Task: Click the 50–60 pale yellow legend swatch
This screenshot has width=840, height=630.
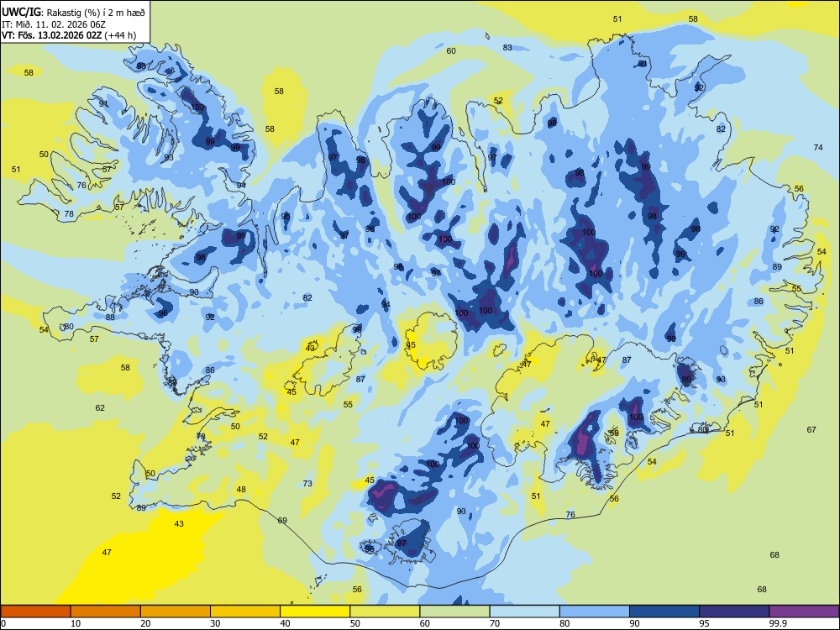Action: tap(385, 612)
